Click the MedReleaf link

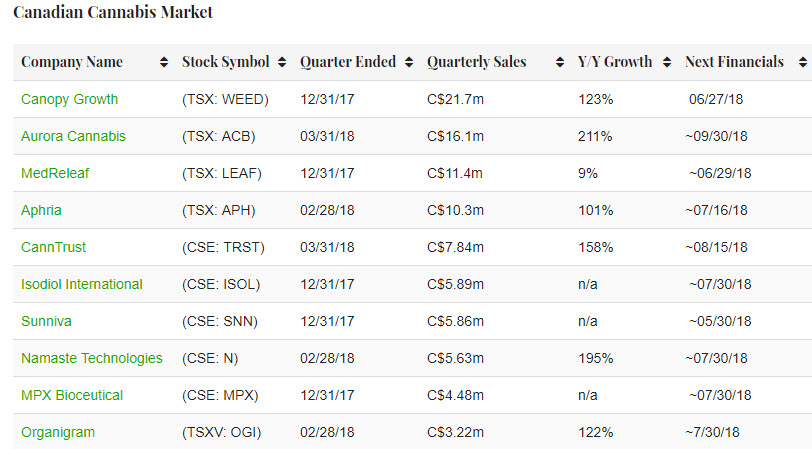point(55,173)
